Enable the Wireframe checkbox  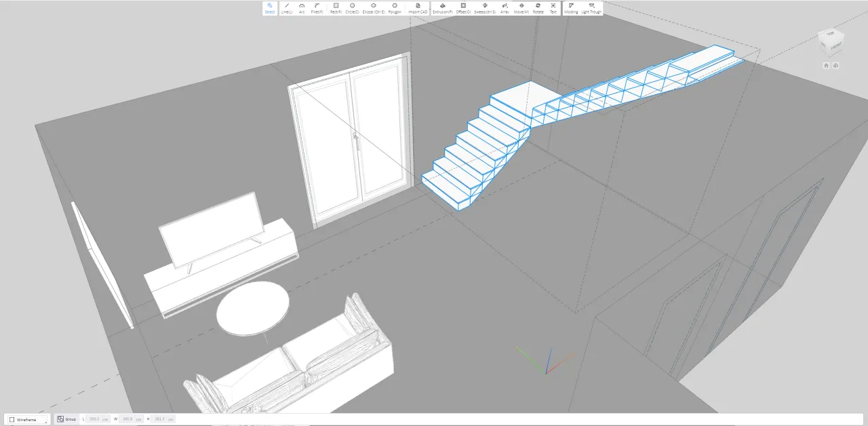(12, 420)
